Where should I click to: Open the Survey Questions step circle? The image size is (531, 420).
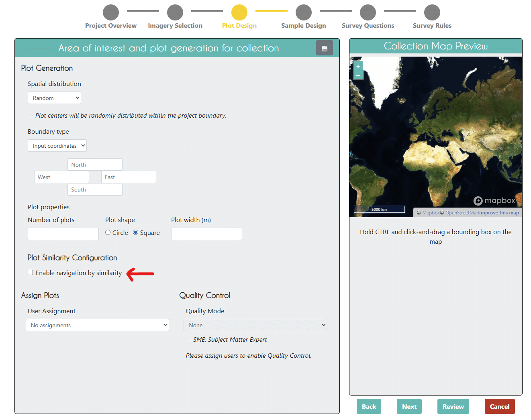368,12
